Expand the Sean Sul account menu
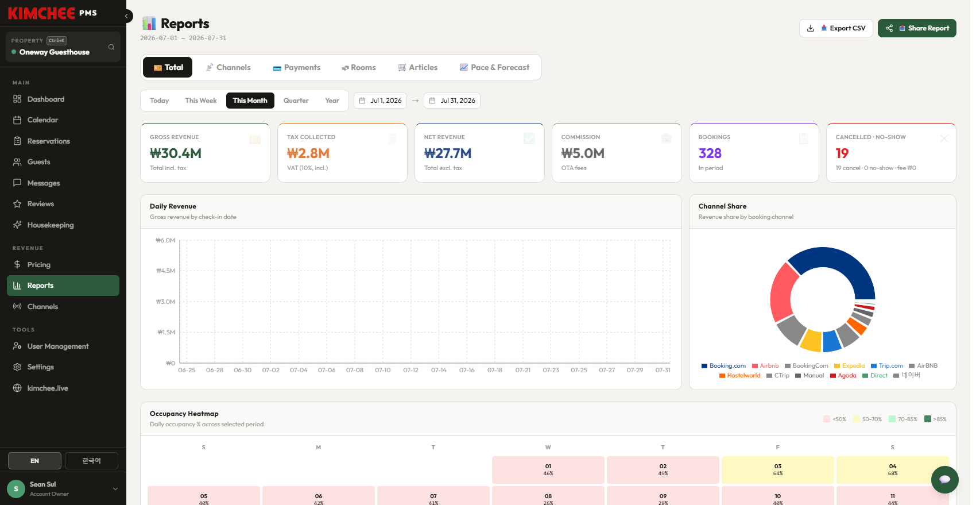The image size is (980, 505). [63, 489]
